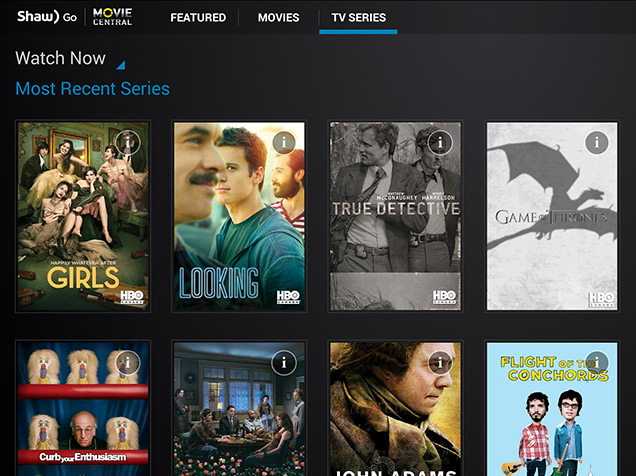Open the Girls poster thumbnail
This screenshot has height=476, width=636.
(x=83, y=216)
